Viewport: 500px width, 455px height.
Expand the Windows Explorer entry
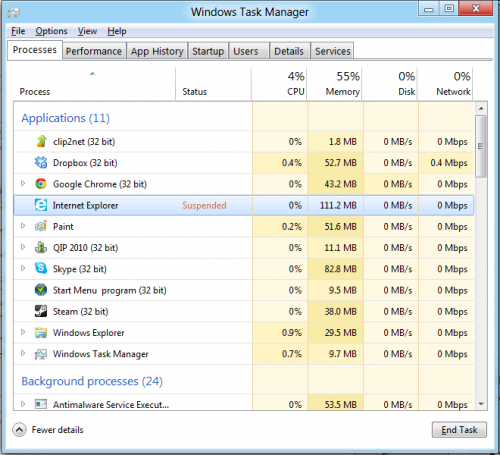23,332
